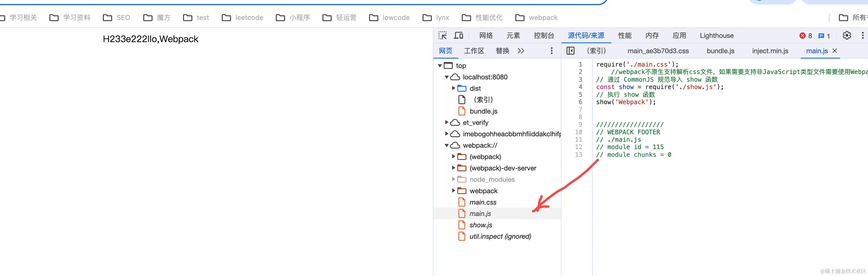Open navigator pane kebab menu
868x276 pixels.
pyautogui.click(x=552, y=51)
